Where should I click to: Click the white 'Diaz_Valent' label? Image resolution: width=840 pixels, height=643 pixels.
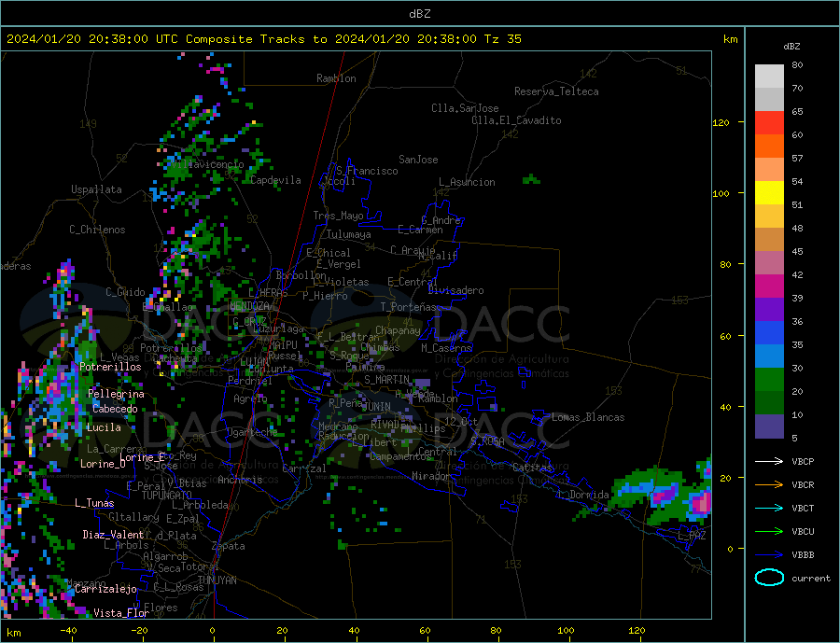[113, 535]
